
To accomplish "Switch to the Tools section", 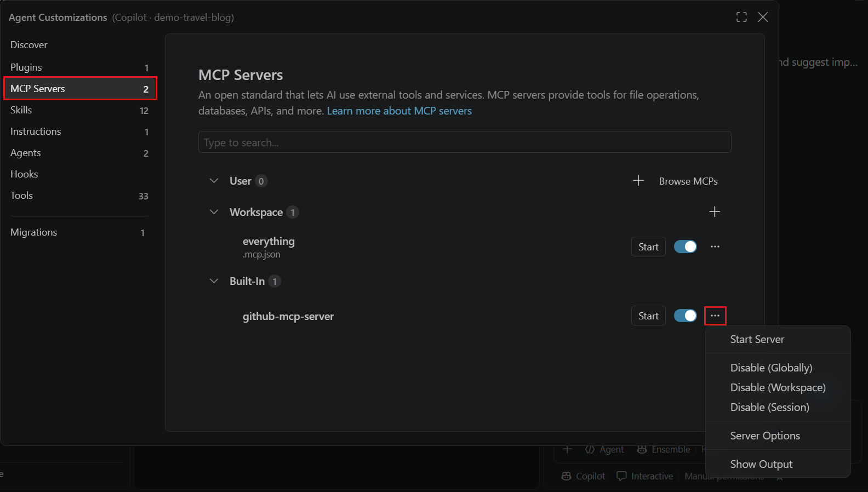I will point(79,196).
